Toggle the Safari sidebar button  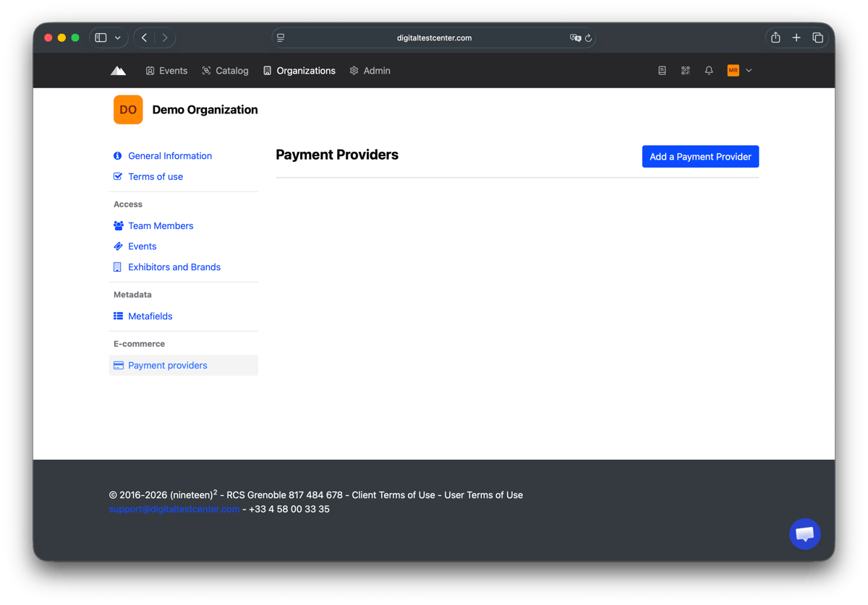pyautogui.click(x=101, y=38)
